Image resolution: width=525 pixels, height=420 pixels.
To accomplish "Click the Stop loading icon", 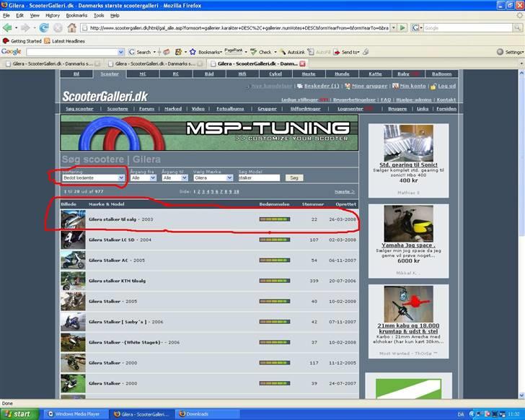I will tap(58, 27).
